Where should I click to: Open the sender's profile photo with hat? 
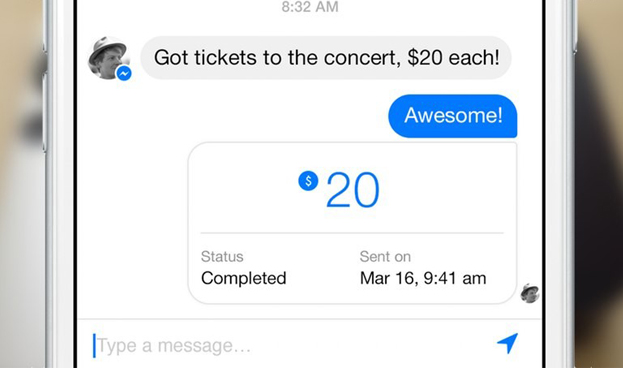click(x=108, y=58)
